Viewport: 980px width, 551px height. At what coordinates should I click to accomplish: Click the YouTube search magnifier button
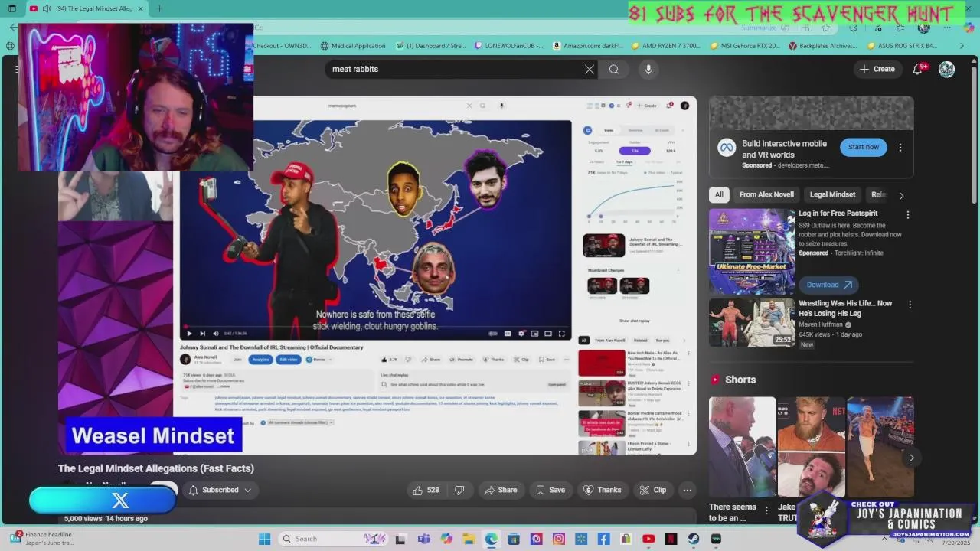tap(614, 69)
